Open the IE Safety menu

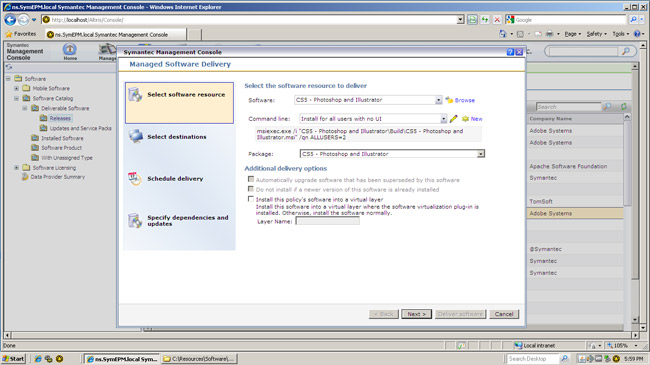click(597, 34)
